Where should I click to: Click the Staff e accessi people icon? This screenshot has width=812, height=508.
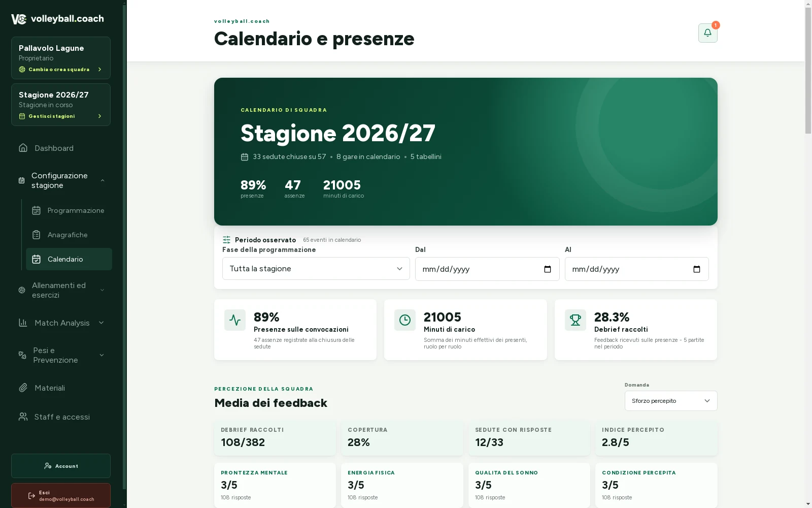pos(23,417)
